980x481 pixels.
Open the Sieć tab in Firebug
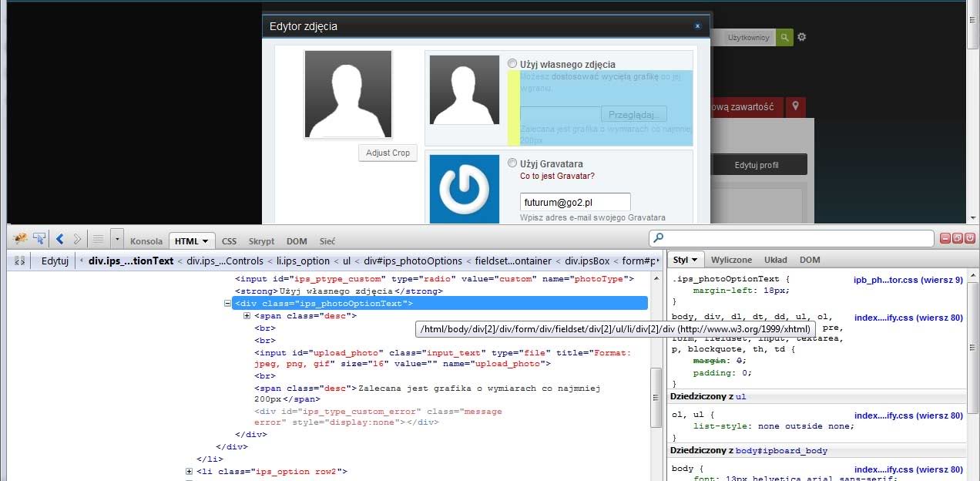(327, 241)
